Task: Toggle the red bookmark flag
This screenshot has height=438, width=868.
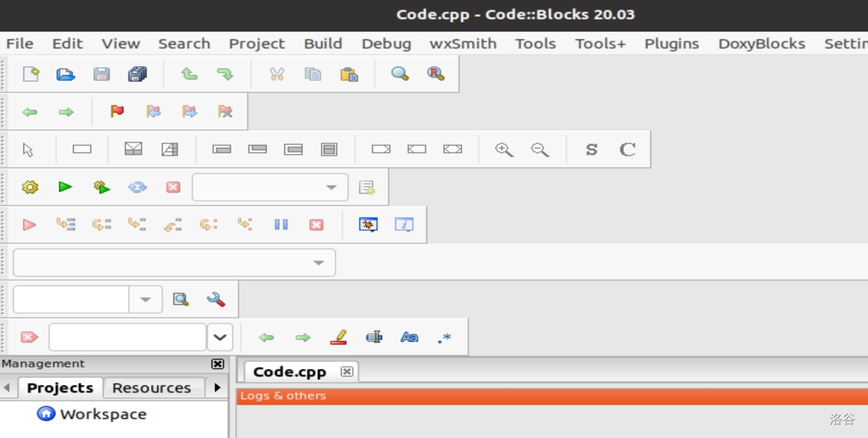Action: (x=117, y=112)
